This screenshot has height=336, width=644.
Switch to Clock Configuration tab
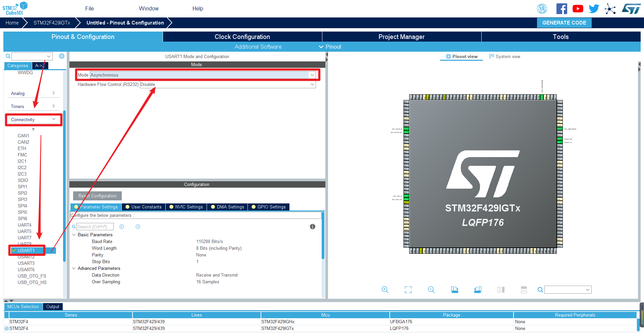coord(242,37)
